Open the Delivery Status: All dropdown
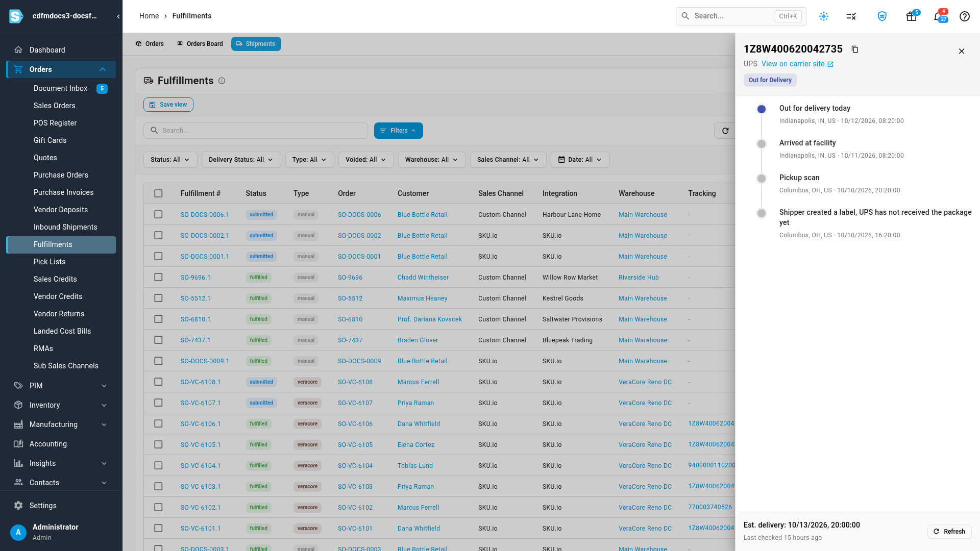980x551 pixels. (241, 160)
